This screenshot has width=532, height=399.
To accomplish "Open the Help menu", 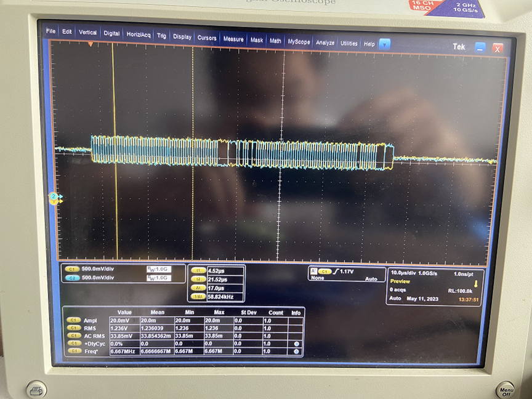I will tap(369, 44).
